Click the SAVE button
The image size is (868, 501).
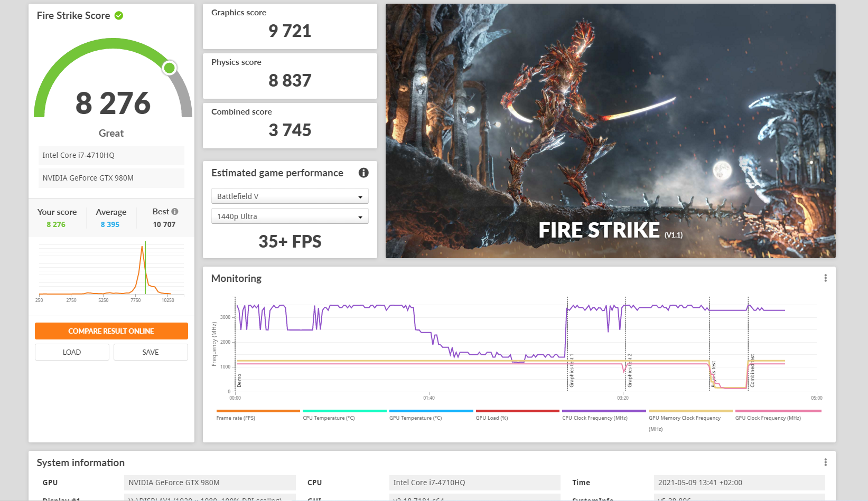tap(151, 352)
